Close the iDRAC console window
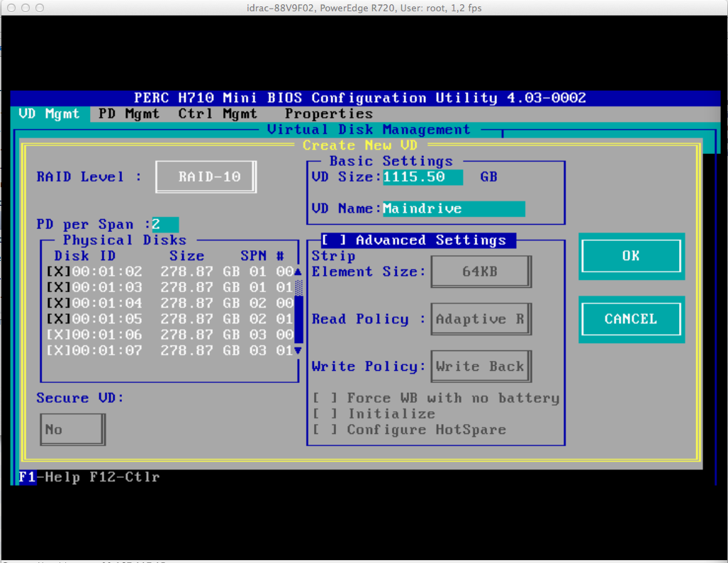The width and height of the screenshot is (728, 563). point(11,8)
